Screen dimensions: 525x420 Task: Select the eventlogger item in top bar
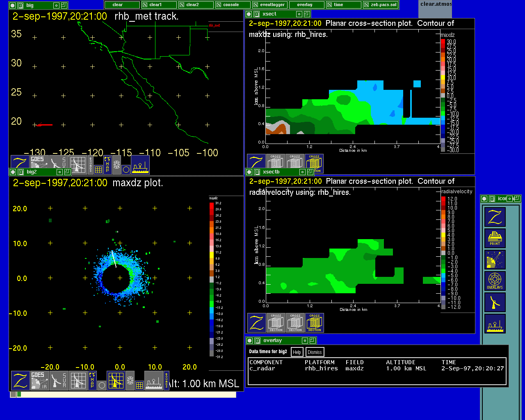[x=269, y=5]
